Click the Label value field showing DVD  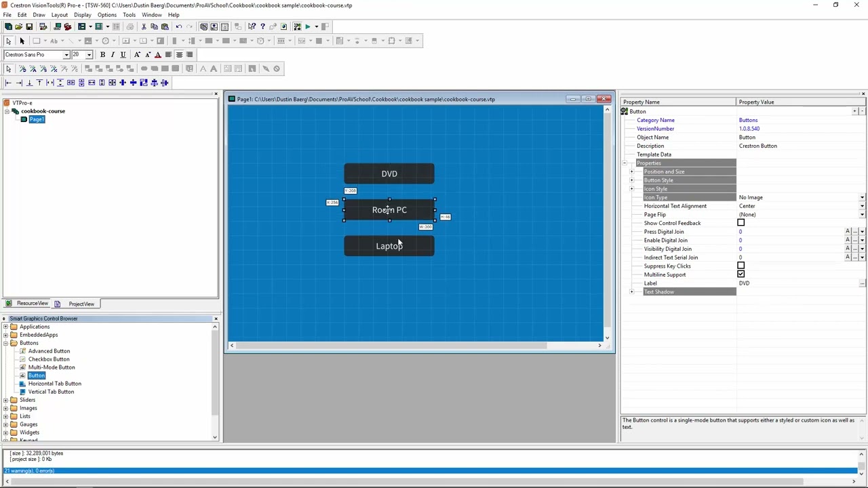797,283
